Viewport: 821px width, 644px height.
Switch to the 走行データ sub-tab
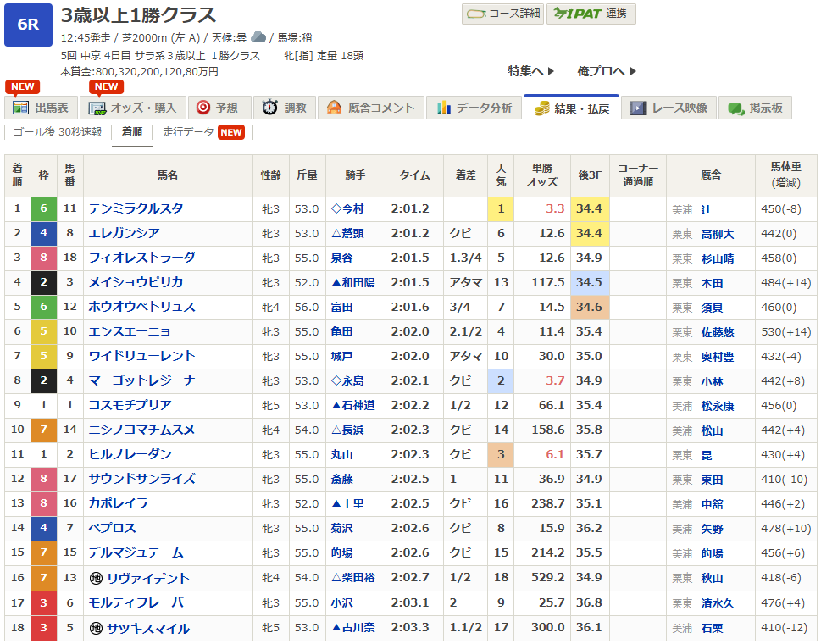pos(188,132)
